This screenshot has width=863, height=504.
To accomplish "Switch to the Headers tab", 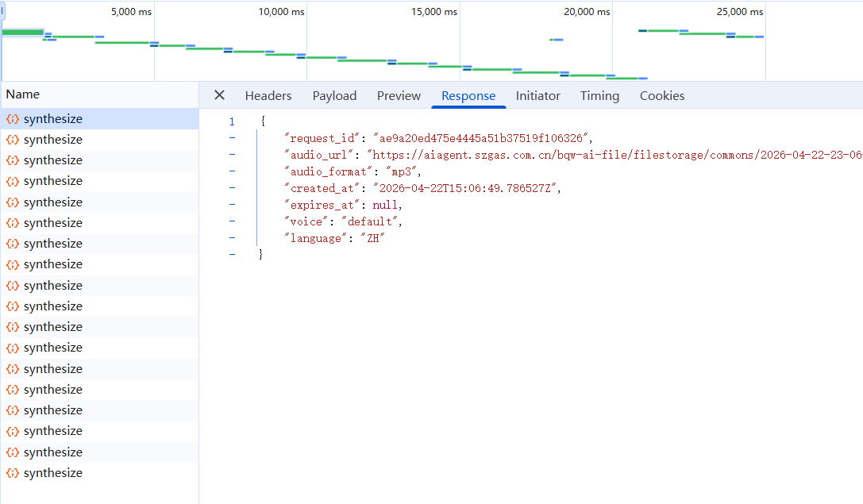I will pos(268,96).
